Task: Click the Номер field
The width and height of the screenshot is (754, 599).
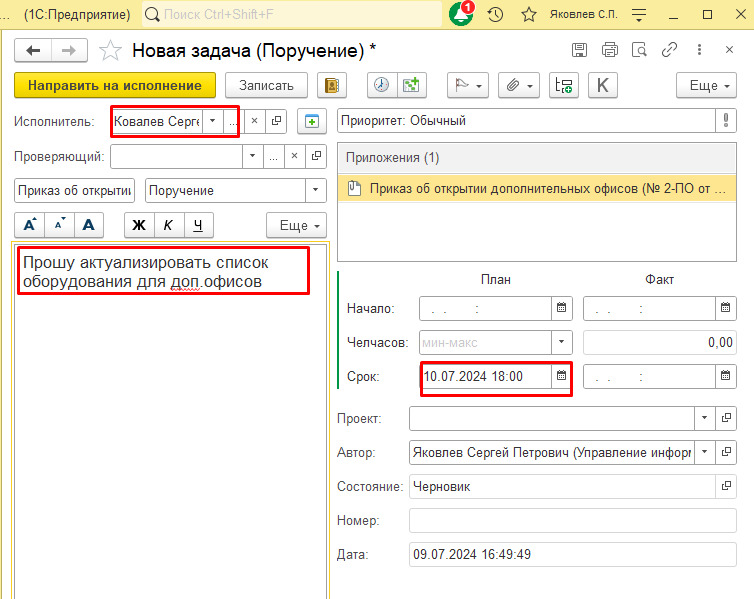Action: pyautogui.click(x=573, y=520)
